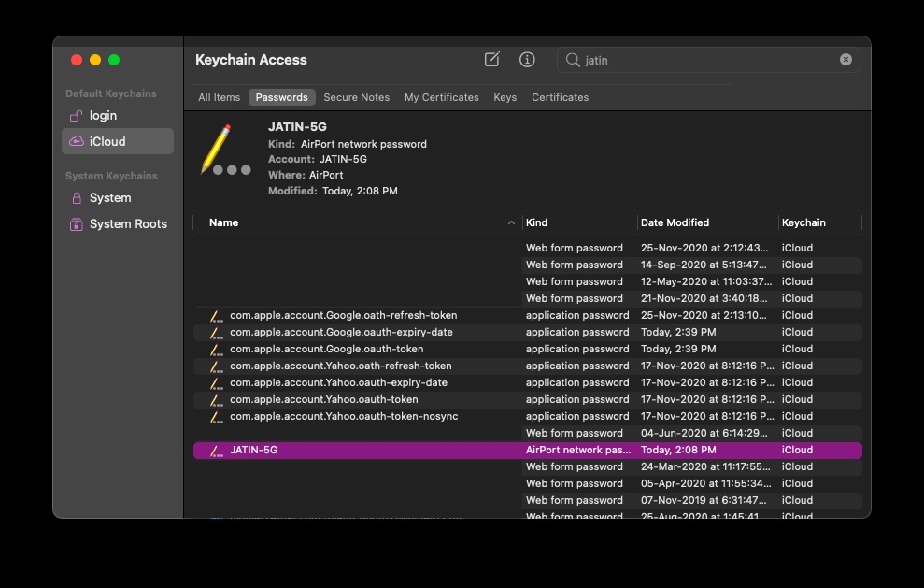Switch to the Certificates tab
This screenshot has height=588, width=924.
click(x=560, y=97)
